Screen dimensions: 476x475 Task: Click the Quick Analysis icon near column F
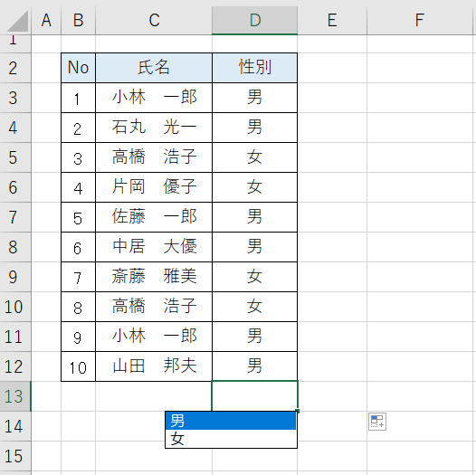(377, 422)
